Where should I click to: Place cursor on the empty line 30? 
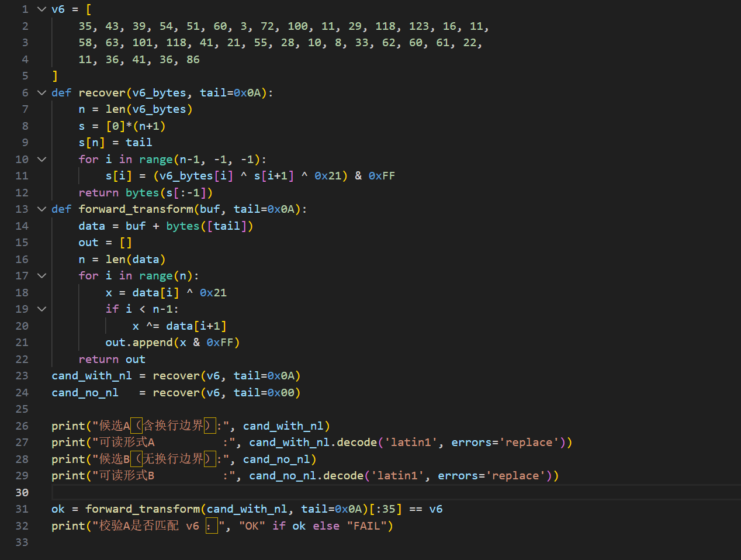(x=234, y=492)
